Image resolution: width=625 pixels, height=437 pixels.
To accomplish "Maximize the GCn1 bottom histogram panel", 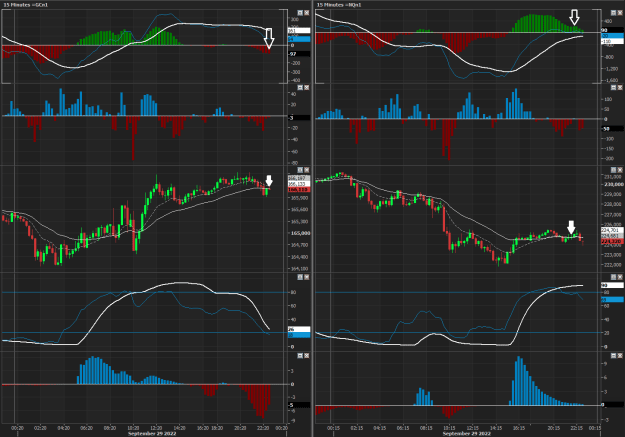I will (x=300, y=355).
